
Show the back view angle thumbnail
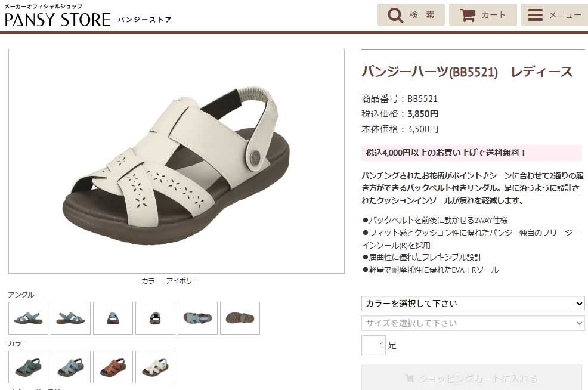pyautogui.click(x=155, y=318)
